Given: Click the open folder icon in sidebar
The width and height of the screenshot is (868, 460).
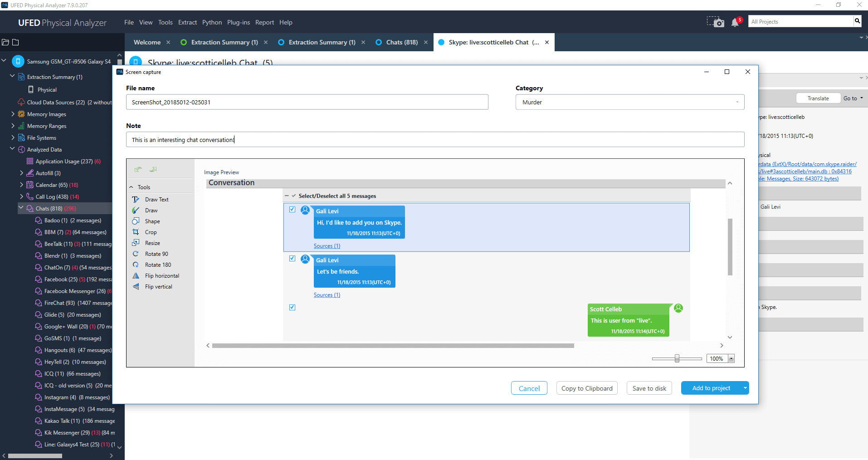Looking at the screenshot, I should pos(5,42).
